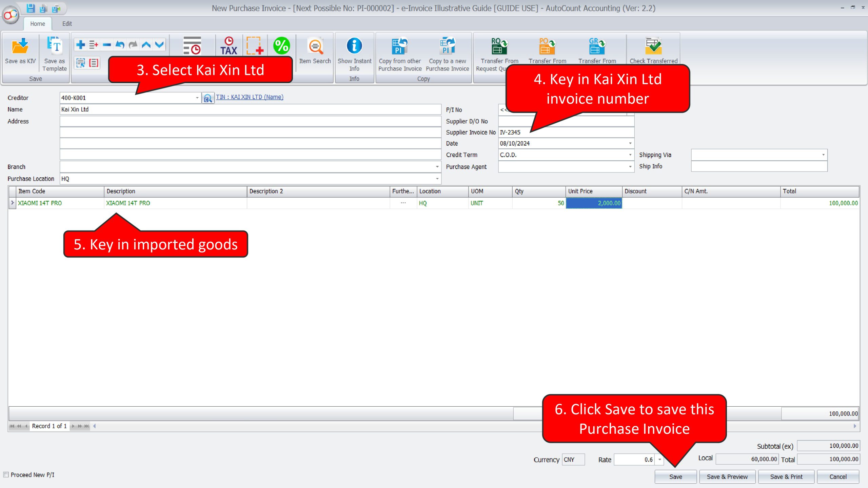
Task: Click the Description column header
Action: pos(175,191)
